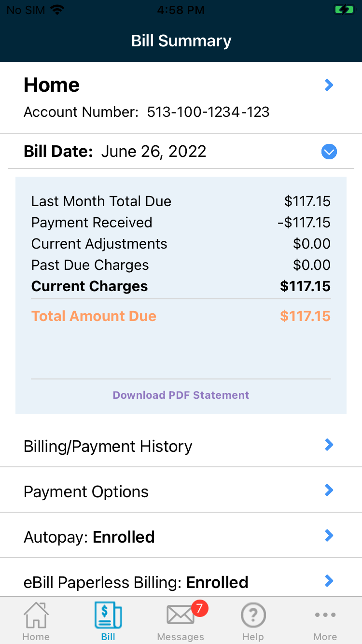Open the More three-dots icon

coord(325,615)
